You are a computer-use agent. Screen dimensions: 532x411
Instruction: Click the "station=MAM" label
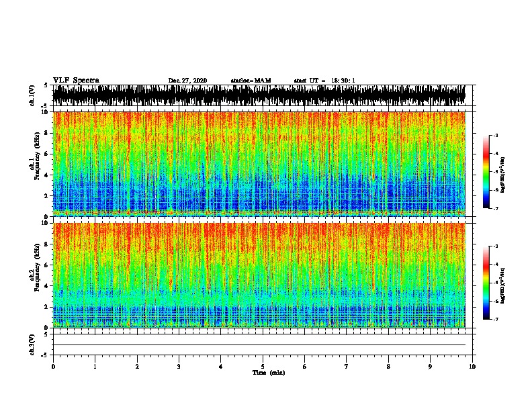click(x=251, y=81)
